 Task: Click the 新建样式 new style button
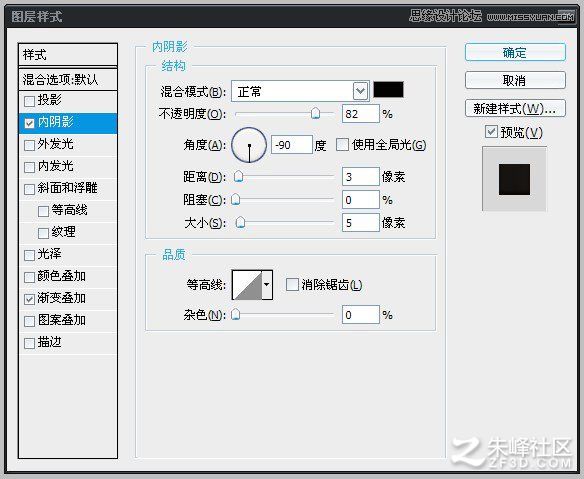coord(515,108)
